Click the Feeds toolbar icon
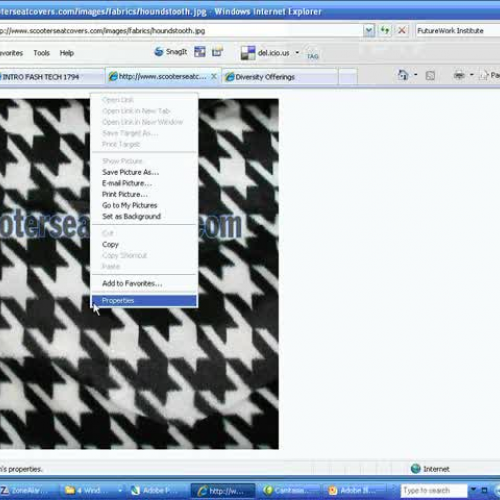 point(430,75)
